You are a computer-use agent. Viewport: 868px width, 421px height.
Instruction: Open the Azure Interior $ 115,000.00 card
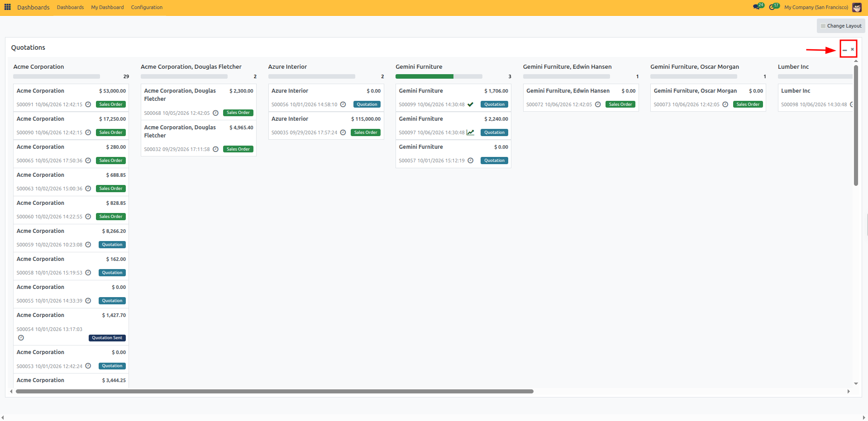tap(326, 126)
